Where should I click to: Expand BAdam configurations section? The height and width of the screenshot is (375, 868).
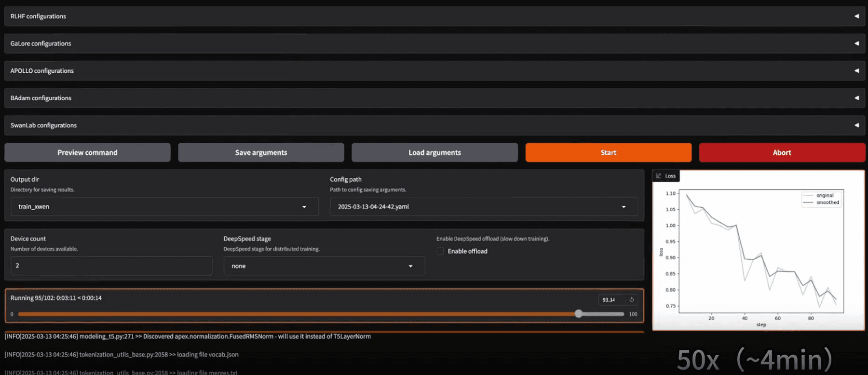coord(434,98)
